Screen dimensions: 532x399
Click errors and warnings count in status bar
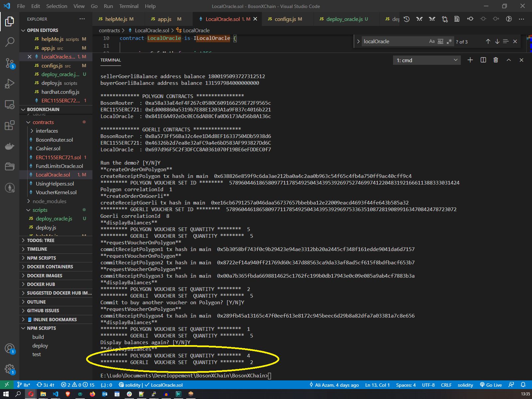coord(78,385)
